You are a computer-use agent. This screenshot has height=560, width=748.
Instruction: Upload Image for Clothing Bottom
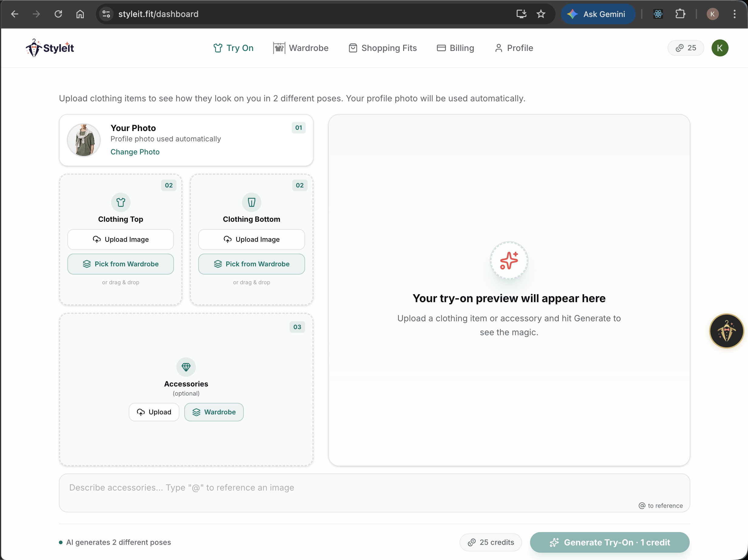click(252, 239)
